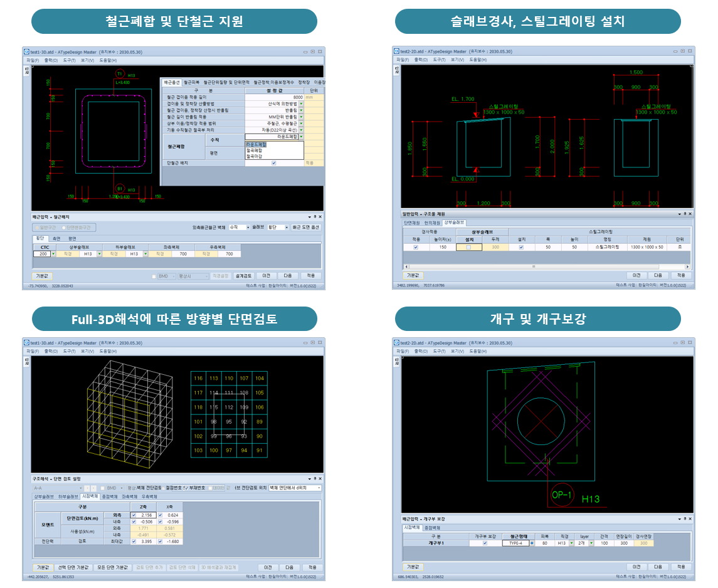Screen dimensions: 718x588
Task: Expand the 상부 이음/정착장 적용 범위 dropdown
Action: pos(301,123)
